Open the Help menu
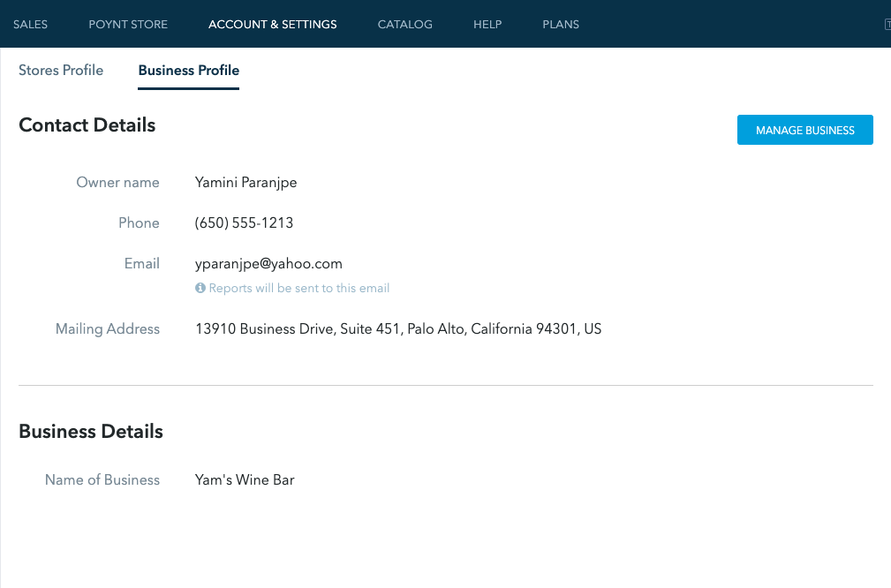Screen dimensions: 891x588 pyautogui.click(x=487, y=25)
